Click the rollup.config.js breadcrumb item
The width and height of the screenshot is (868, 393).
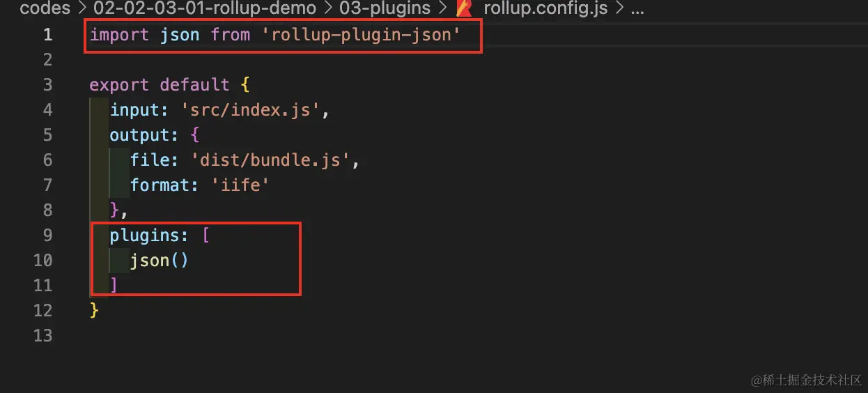click(545, 9)
